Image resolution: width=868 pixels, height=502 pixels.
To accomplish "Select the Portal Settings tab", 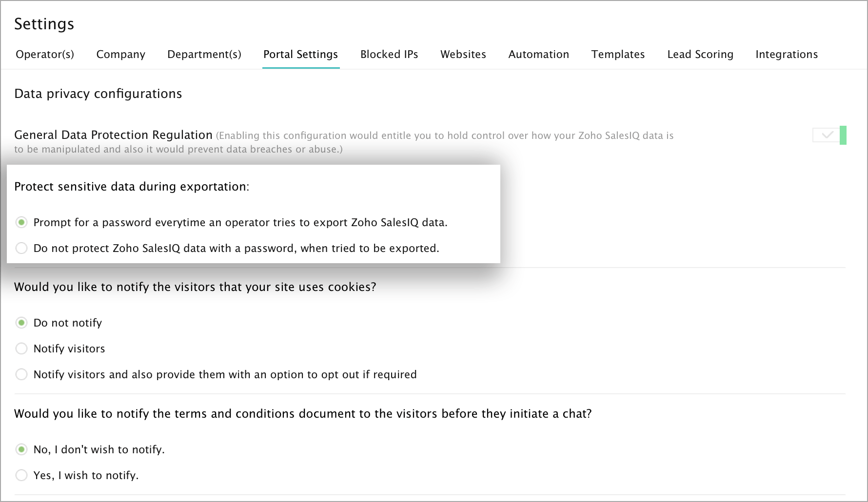I will pyautogui.click(x=301, y=54).
